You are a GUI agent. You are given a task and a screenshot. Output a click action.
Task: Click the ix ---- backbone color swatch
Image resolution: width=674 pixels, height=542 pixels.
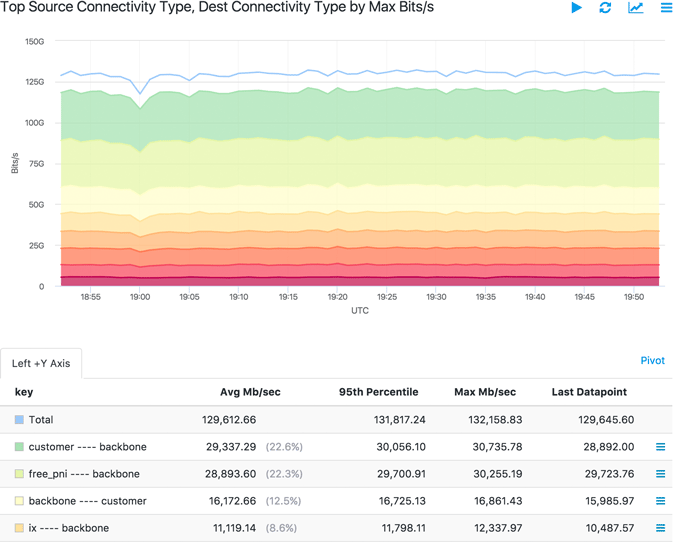click(19, 528)
